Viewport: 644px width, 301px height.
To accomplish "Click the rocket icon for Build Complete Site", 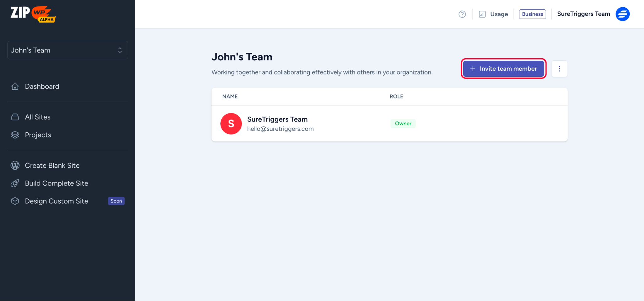I will [x=15, y=183].
